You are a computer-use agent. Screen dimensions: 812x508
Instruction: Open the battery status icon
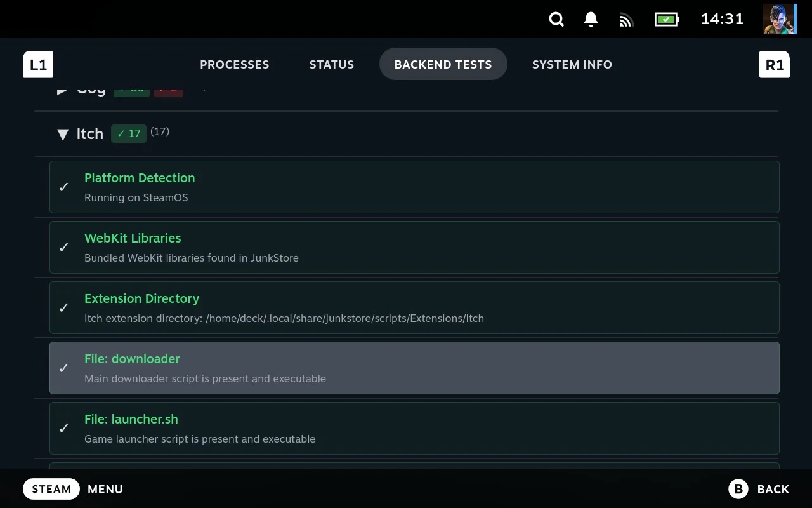tap(667, 19)
